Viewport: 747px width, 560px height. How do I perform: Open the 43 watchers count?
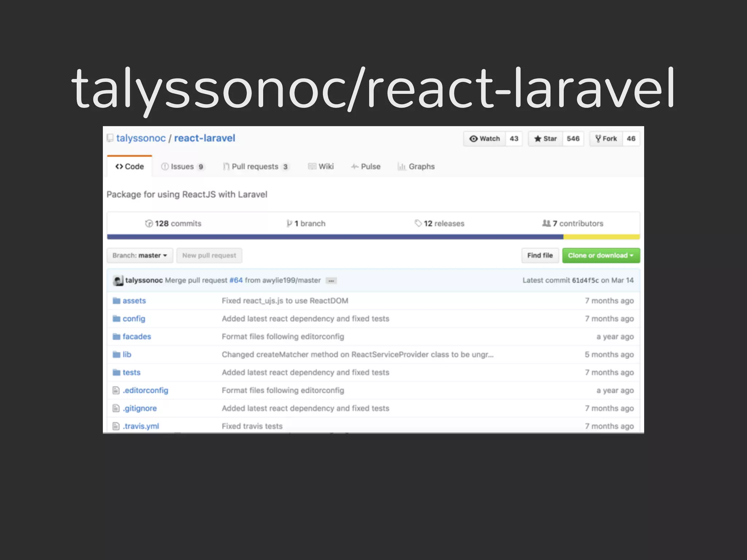514,139
